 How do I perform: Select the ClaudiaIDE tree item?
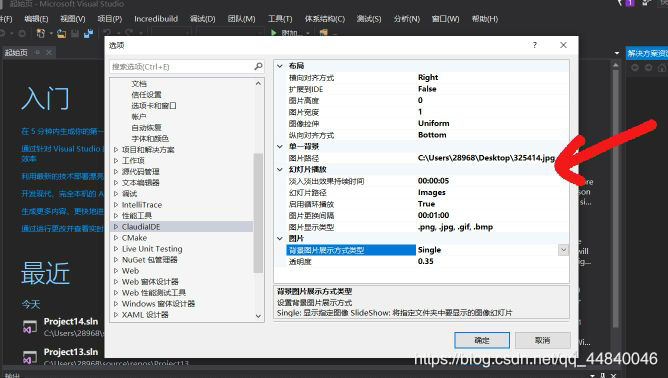click(141, 227)
